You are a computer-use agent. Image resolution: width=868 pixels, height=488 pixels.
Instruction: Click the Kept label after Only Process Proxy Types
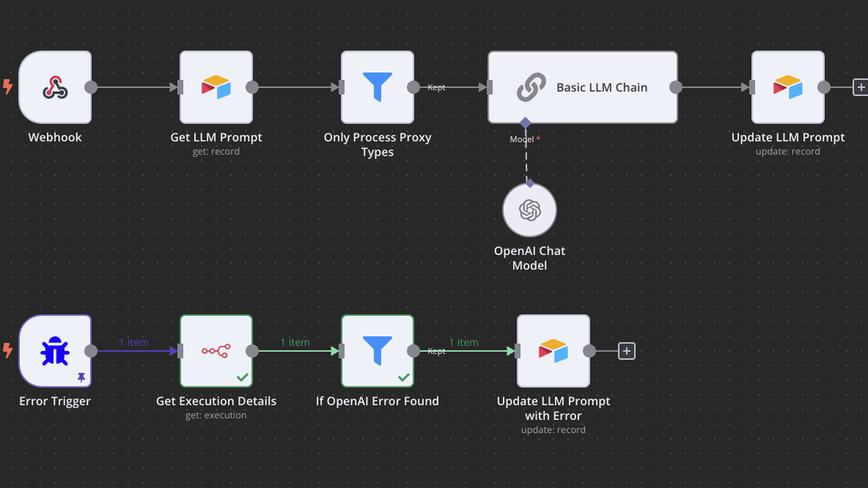tap(436, 87)
